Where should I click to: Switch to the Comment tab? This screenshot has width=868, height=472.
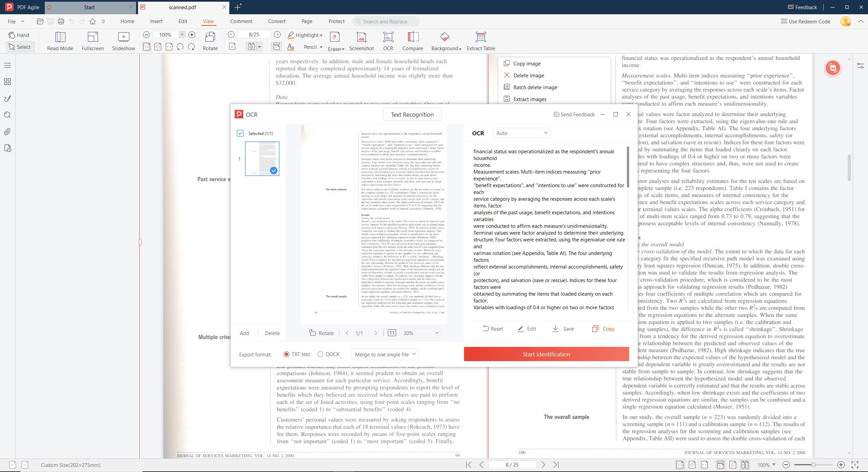[241, 21]
